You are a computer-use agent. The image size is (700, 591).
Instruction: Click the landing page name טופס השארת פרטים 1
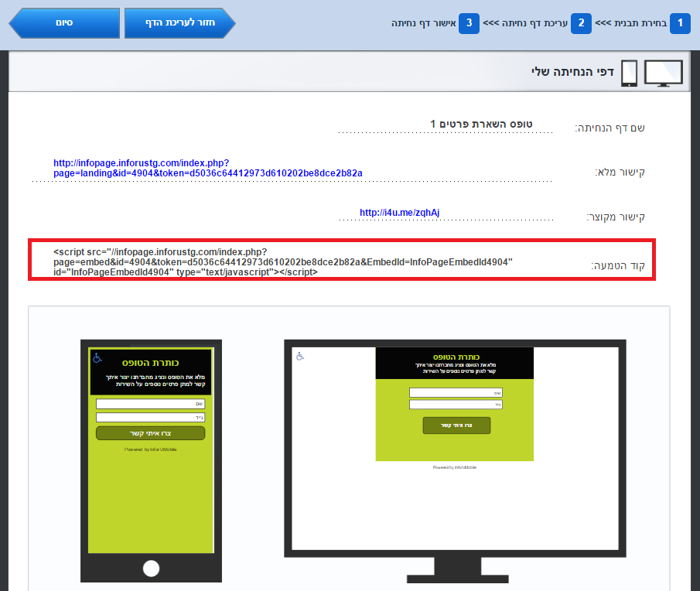pyautogui.click(x=481, y=124)
